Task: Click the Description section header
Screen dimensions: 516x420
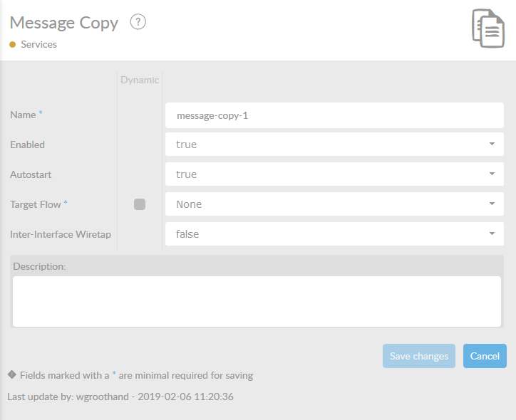Action: (x=40, y=266)
